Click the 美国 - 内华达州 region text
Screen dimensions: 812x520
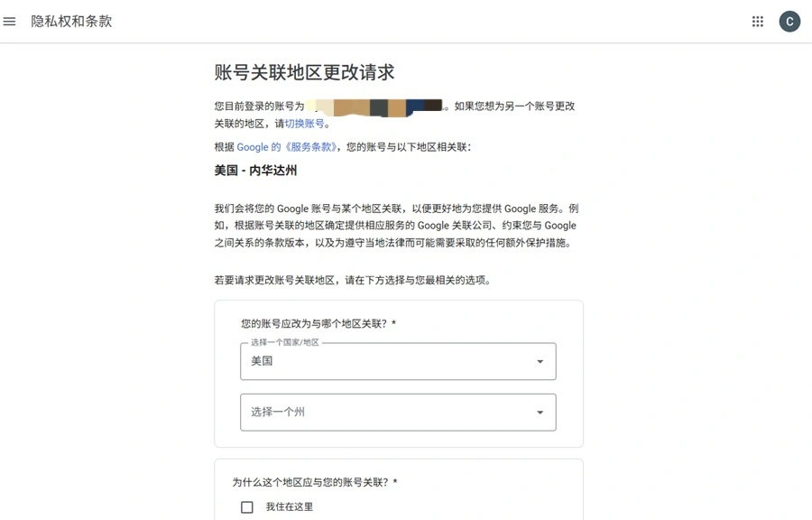255,171
